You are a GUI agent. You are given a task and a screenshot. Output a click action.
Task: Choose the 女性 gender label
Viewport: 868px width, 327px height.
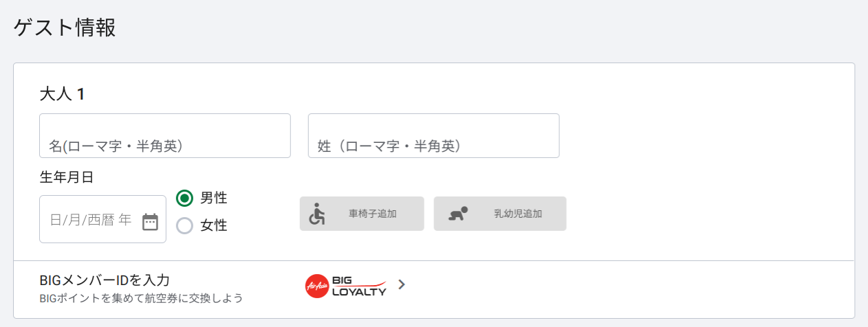click(x=214, y=225)
